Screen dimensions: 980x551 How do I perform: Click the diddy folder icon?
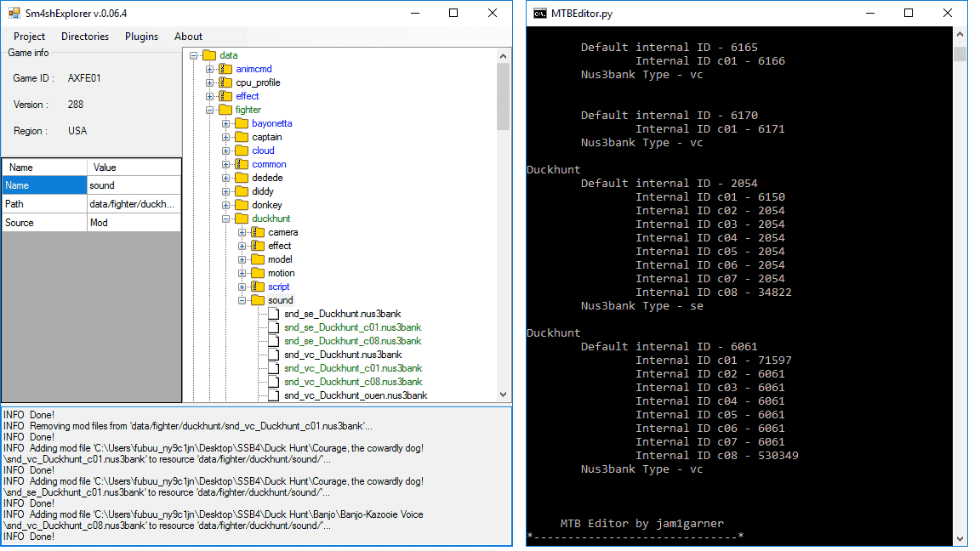point(242,192)
